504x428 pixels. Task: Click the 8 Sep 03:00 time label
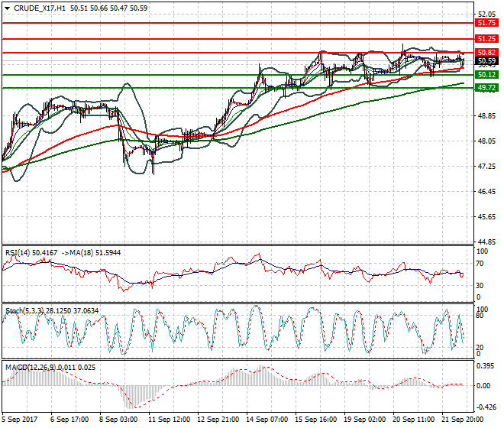[118, 420]
